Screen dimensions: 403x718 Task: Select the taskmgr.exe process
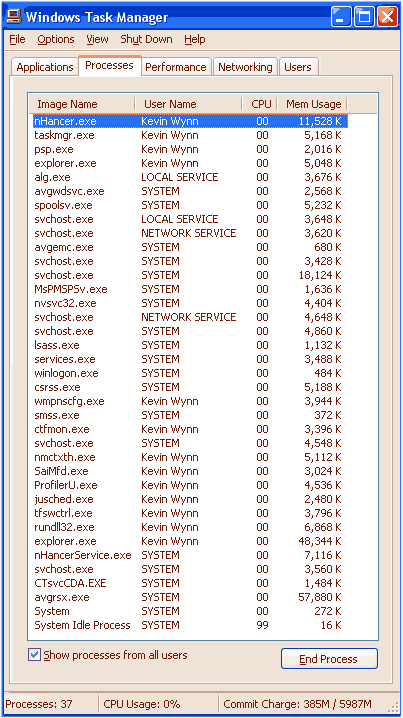tap(190, 136)
